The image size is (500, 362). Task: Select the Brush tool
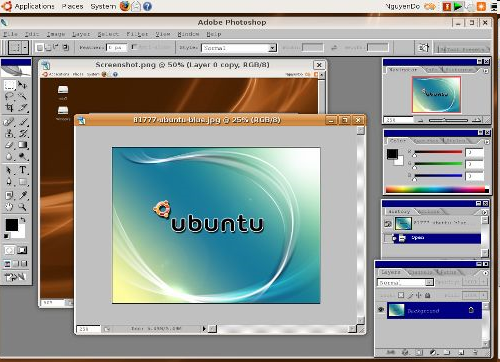(23, 122)
